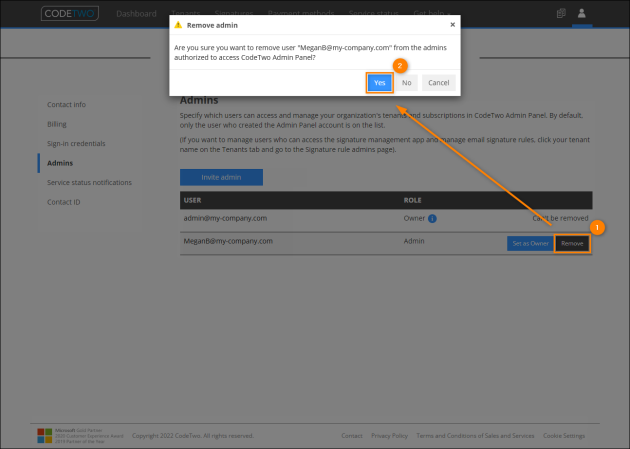Click the Microsoft Partner logo
The width and height of the screenshot is (630, 449).
(x=45, y=436)
